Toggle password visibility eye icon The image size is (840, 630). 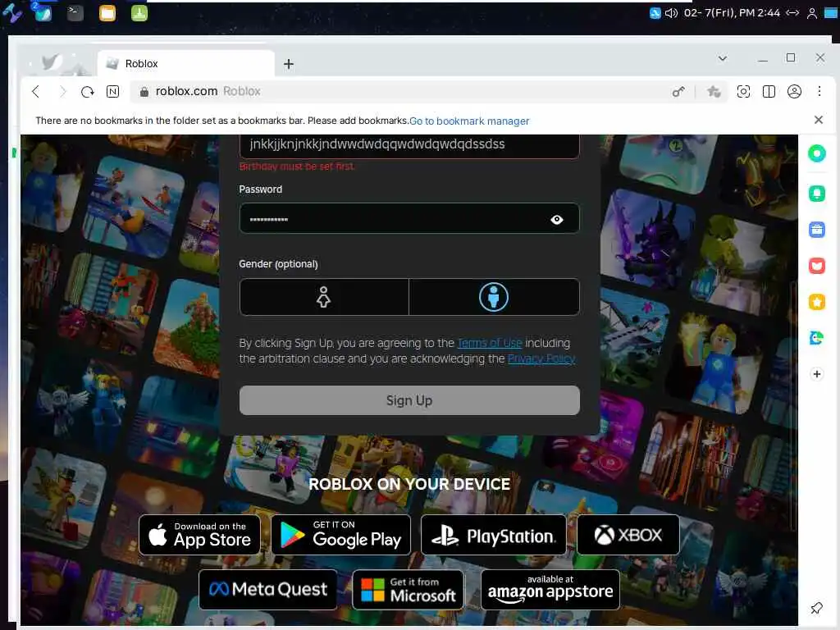[x=557, y=220]
